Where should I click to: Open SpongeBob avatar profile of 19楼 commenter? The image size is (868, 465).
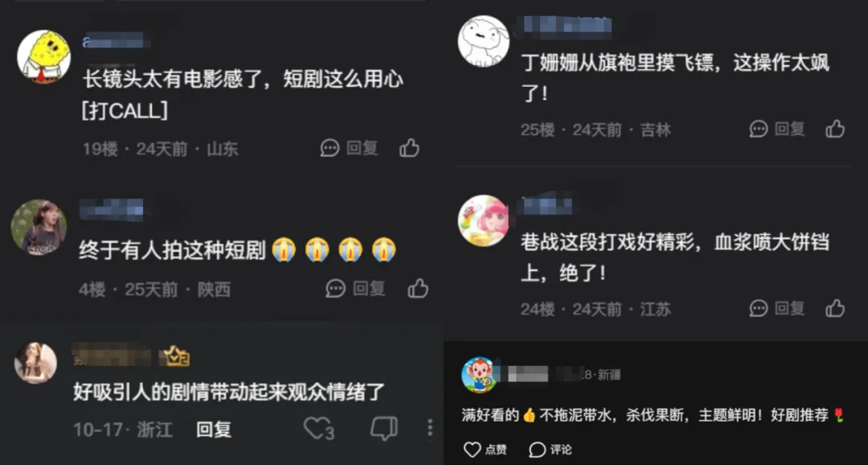43,56
